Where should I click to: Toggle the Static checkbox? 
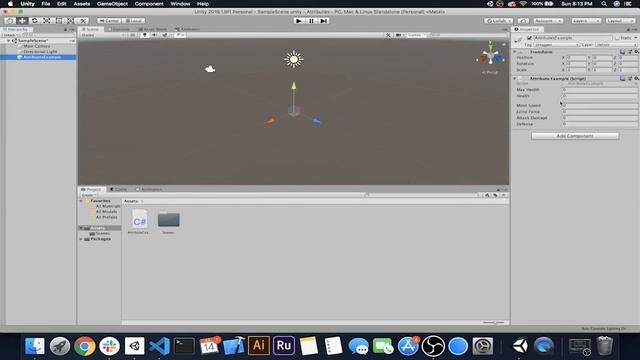pos(617,38)
